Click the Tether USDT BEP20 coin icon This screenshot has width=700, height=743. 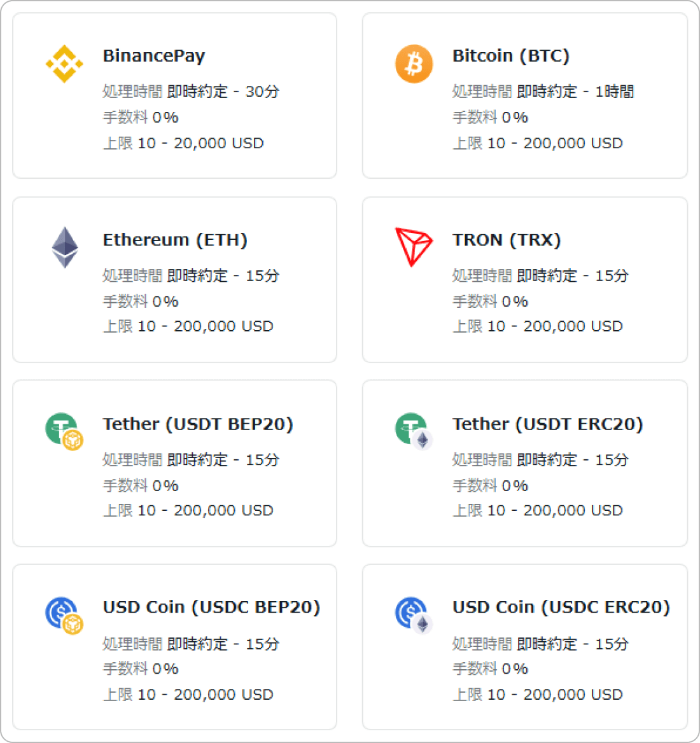coord(64,431)
